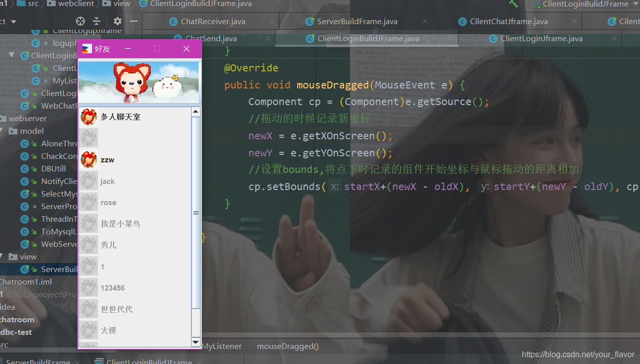Image resolution: width=640 pixels, height=364 pixels.
Task: Click zzw's colored avatar icon
Action: 89,160
